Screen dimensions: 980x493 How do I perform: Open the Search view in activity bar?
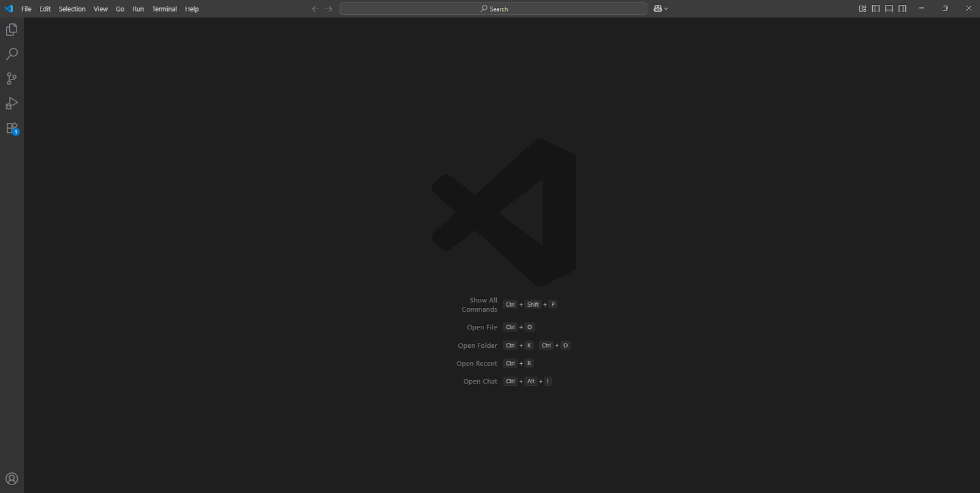click(12, 54)
